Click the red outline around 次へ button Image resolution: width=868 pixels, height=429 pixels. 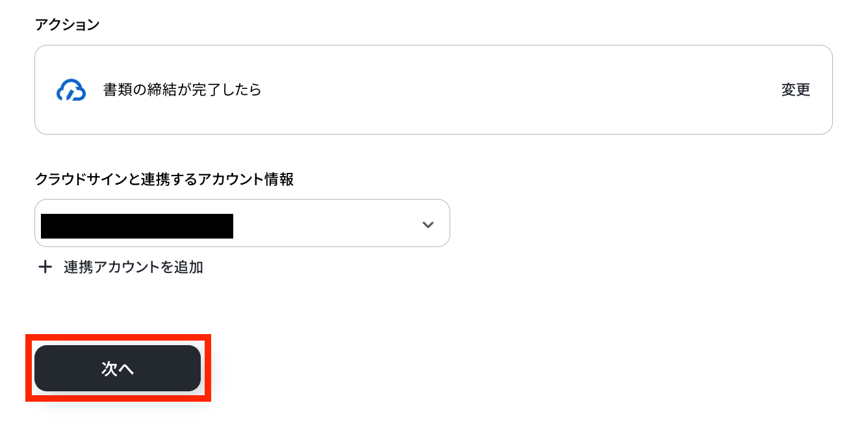click(27, 369)
